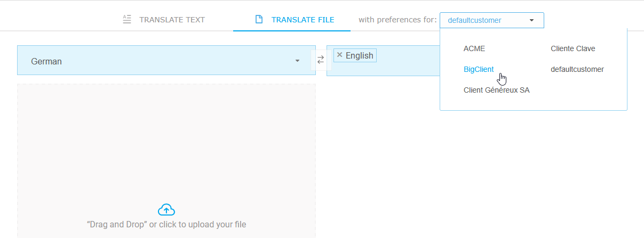Switch to the Translate Text tab

pos(172,20)
